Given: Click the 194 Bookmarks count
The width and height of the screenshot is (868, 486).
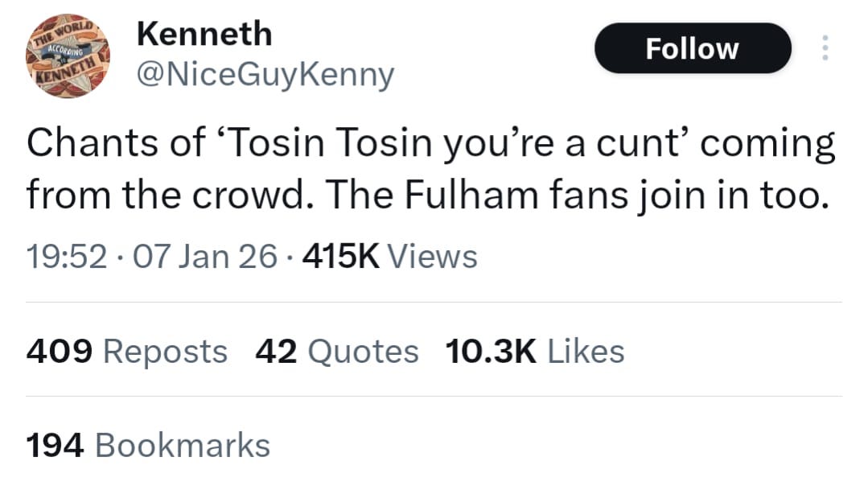Looking at the screenshot, I should click(148, 445).
